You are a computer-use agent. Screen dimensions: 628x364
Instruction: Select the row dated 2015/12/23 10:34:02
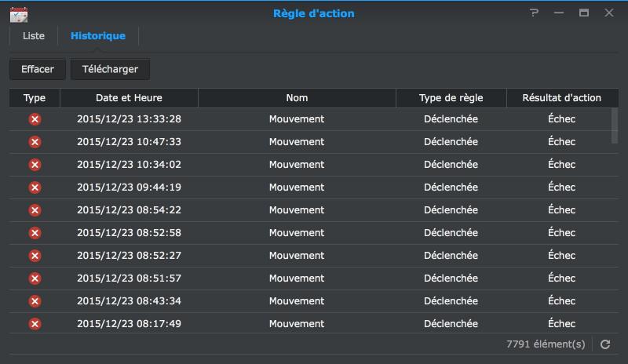click(x=297, y=165)
